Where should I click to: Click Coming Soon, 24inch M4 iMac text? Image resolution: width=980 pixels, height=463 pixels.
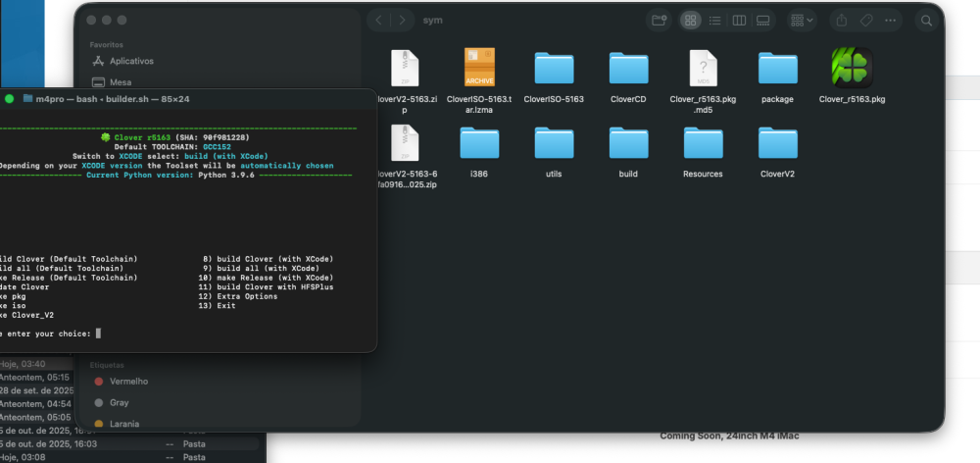click(x=729, y=436)
